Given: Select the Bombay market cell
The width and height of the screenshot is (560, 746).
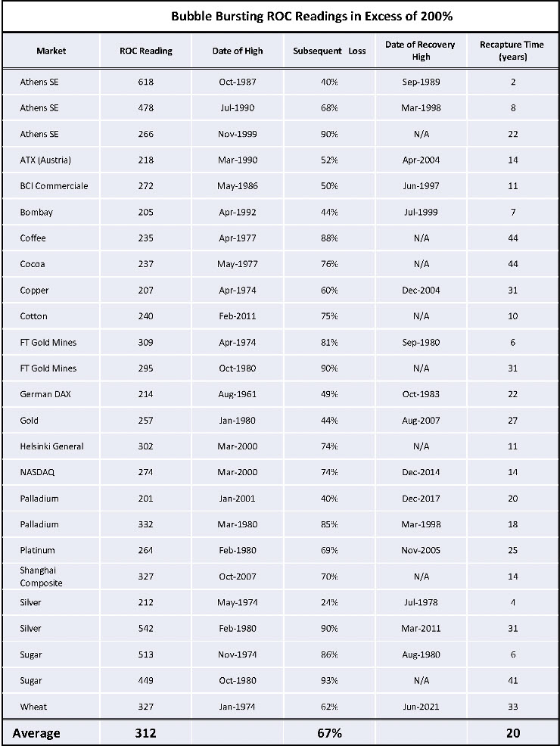Looking at the screenshot, I should [36, 212].
